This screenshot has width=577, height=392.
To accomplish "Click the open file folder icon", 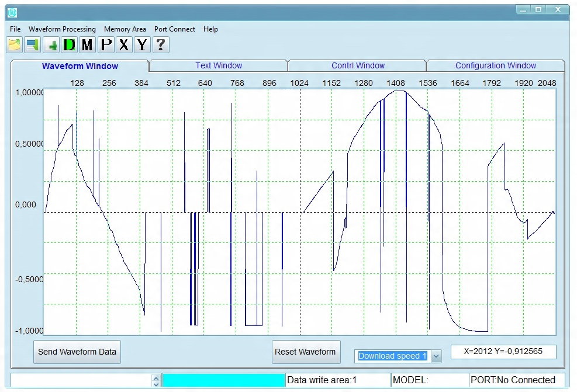I will (14, 44).
